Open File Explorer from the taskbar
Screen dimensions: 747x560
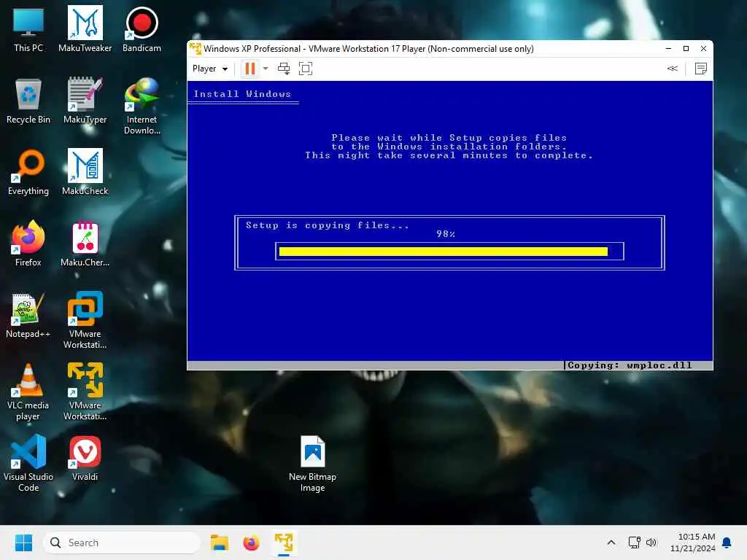220,542
